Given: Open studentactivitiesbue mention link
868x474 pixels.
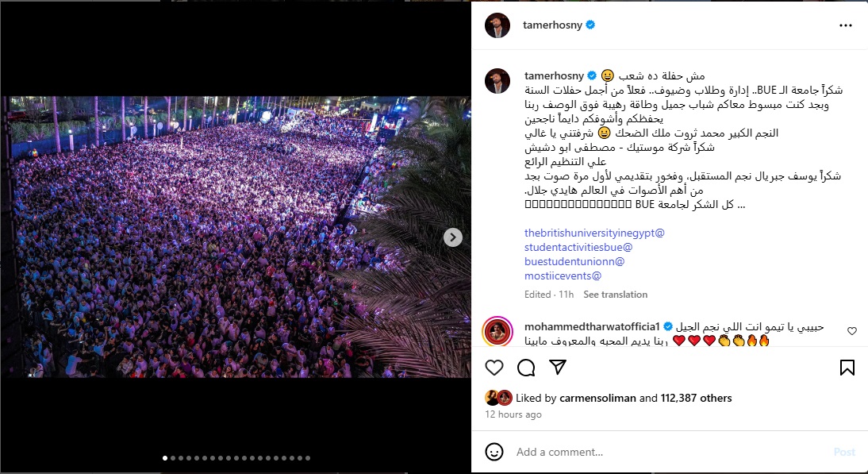Looking at the screenshot, I should tap(578, 248).
